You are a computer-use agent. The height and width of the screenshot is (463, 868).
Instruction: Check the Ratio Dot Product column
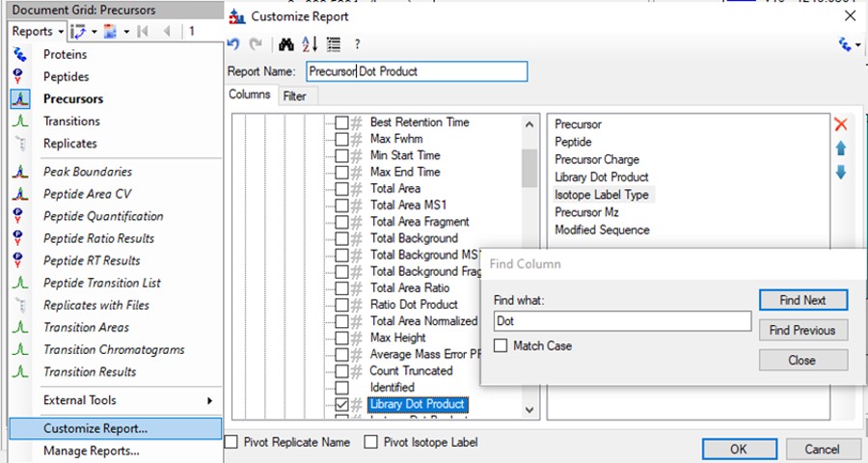341,305
